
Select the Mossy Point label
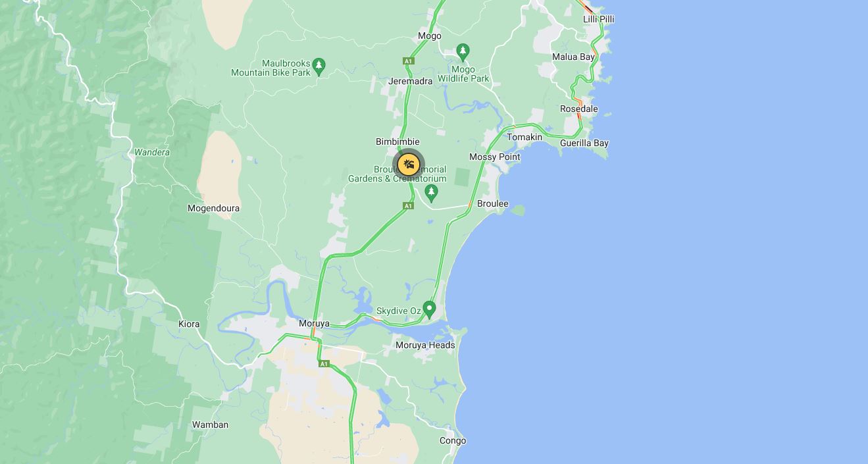pos(494,157)
